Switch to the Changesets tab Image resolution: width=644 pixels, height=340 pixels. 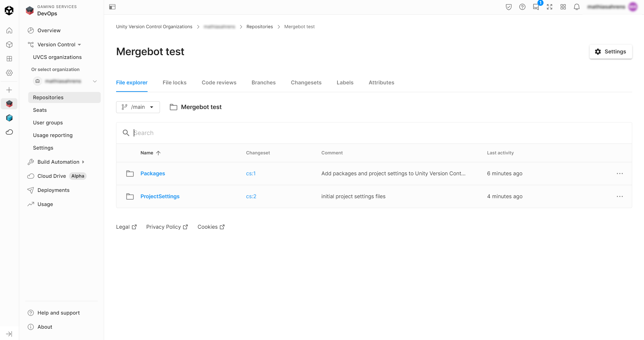tap(306, 83)
